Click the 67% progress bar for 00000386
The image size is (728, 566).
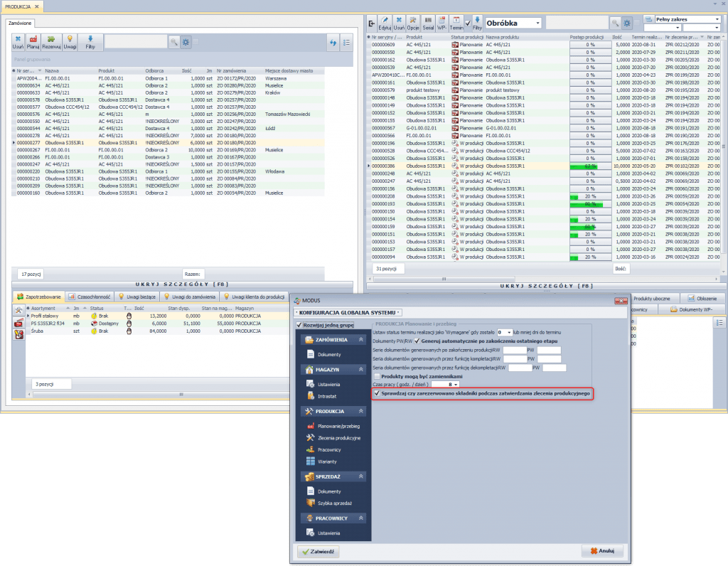point(590,166)
